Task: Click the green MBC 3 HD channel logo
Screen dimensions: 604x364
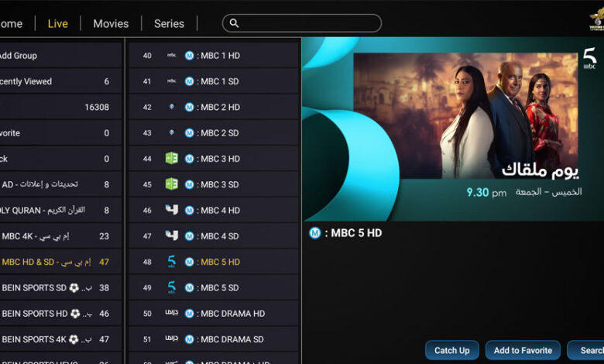Action: pos(171,159)
